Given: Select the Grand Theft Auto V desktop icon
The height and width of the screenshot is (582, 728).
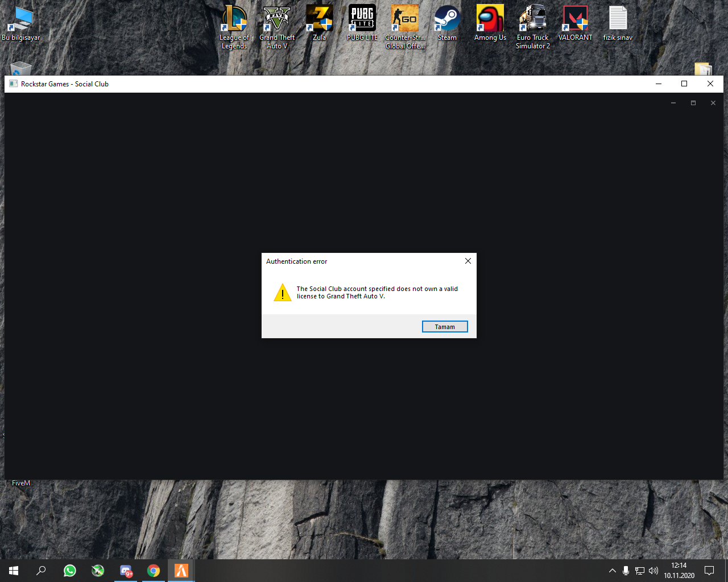Looking at the screenshot, I should click(277, 27).
